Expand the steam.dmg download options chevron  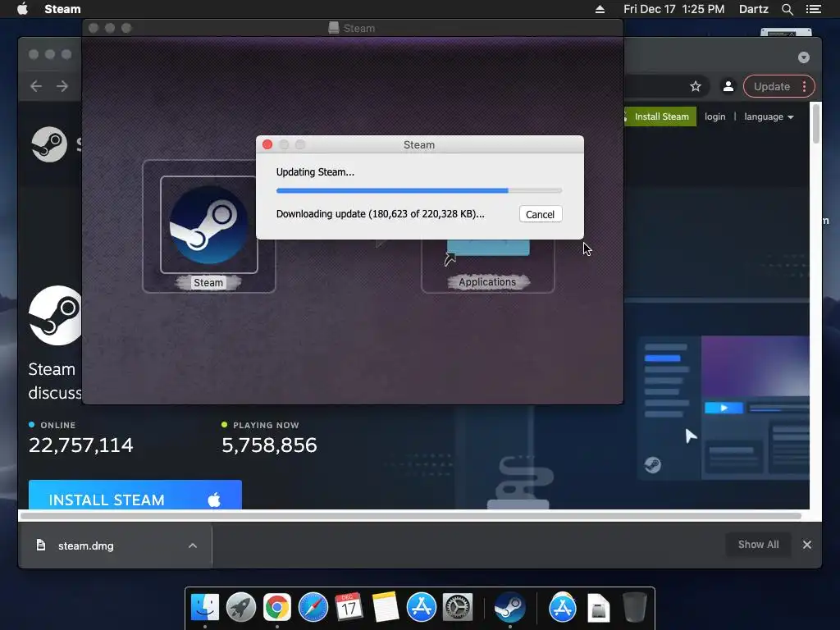[x=193, y=546]
